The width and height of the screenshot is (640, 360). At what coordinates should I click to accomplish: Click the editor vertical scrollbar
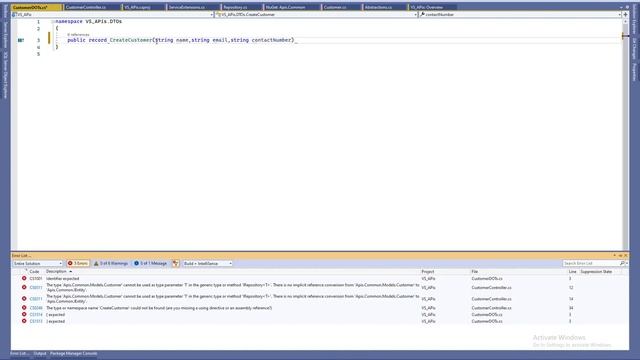(625, 135)
